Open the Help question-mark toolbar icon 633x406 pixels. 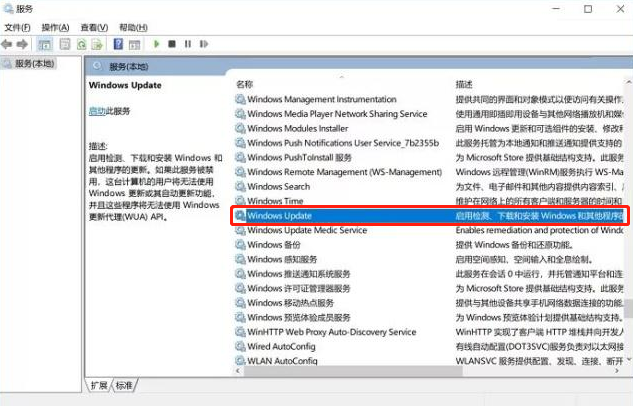tap(118, 44)
